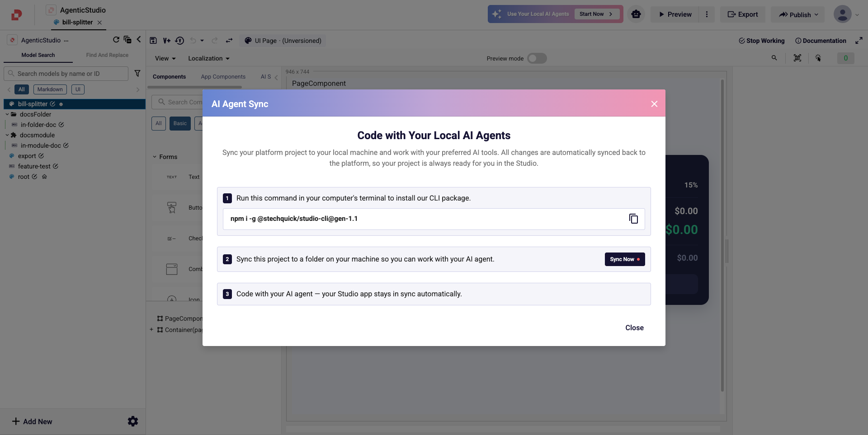Click Close in the dialog footer
868x435 pixels.
[634, 328]
